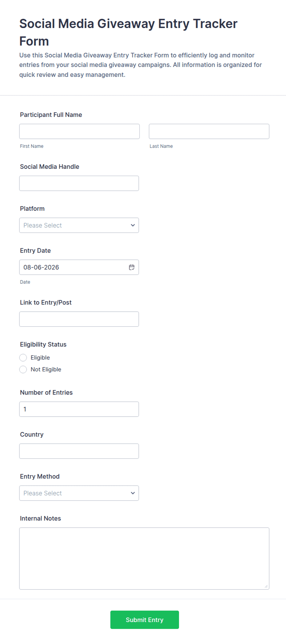
Task: Open the Entry Date calendar picker icon
Action: (x=132, y=267)
